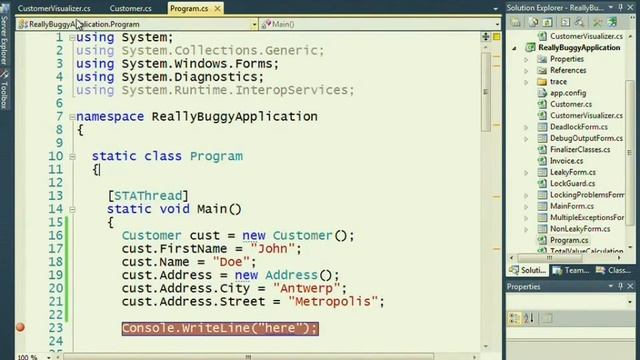
Task: Select NonLeakyForm.cs in Solution Explorer
Action: [580, 229]
